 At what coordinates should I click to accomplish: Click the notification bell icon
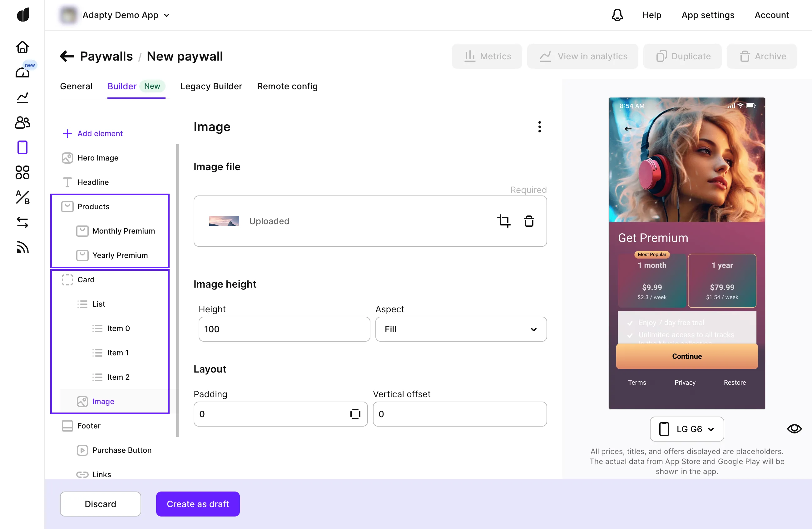pos(617,15)
